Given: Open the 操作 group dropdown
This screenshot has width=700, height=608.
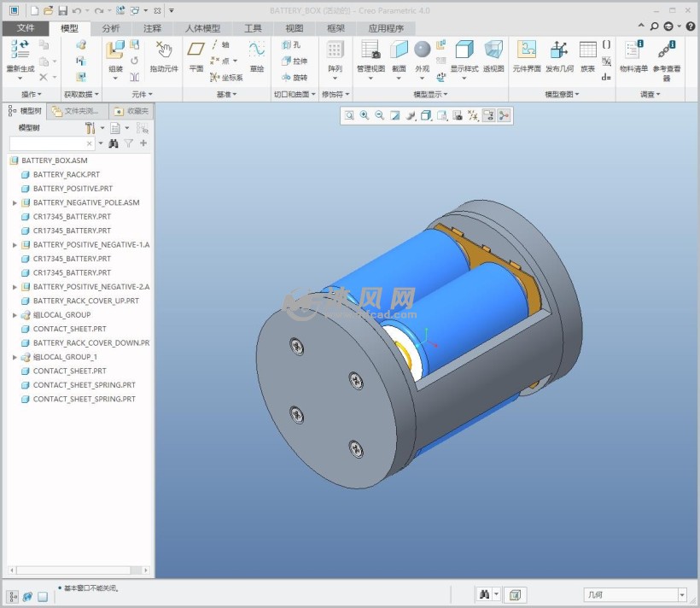Looking at the screenshot, I should tap(32, 94).
